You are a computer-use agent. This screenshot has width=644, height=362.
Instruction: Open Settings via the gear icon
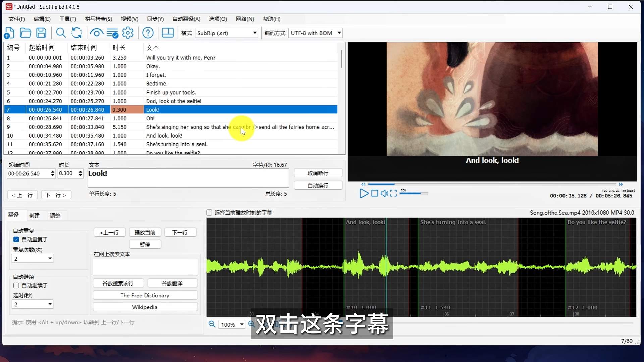[x=128, y=33]
